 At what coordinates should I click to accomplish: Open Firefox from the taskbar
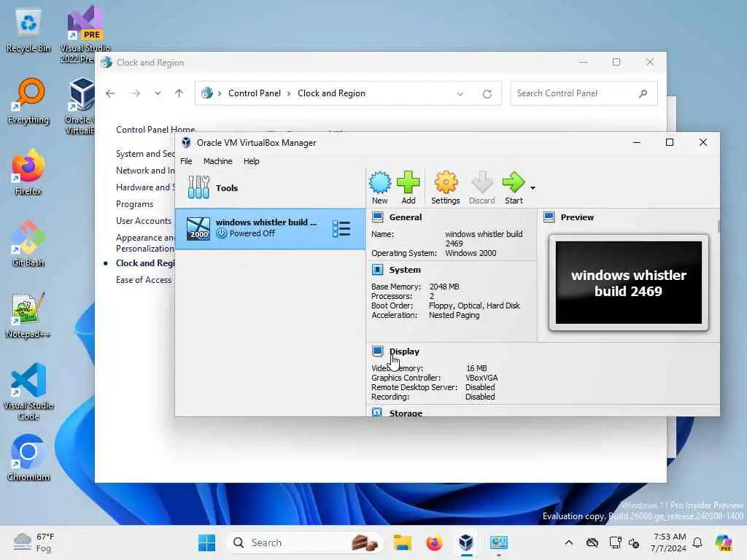[x=434, y=542]
